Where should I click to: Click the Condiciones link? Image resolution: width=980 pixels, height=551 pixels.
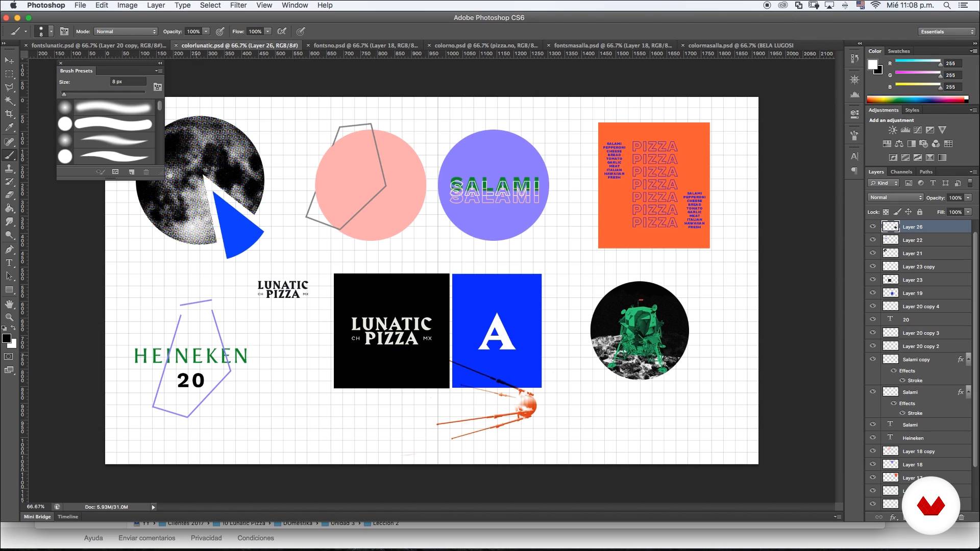click(256, 538)
